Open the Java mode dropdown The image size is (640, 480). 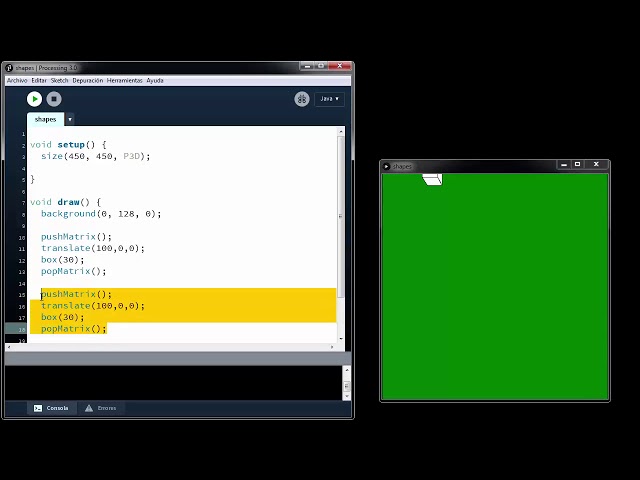pyautogui.click(x=329, y=99)
